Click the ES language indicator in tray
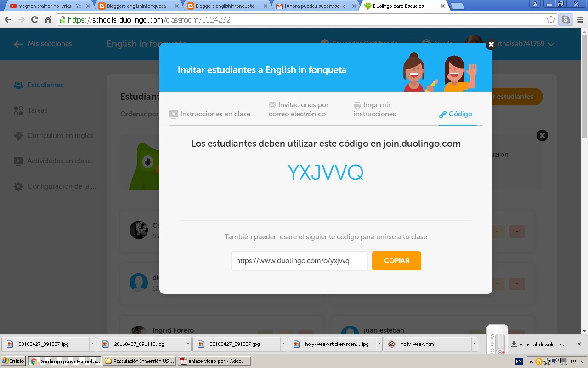Viewport: 588px width, 368px height. point(519,362)
